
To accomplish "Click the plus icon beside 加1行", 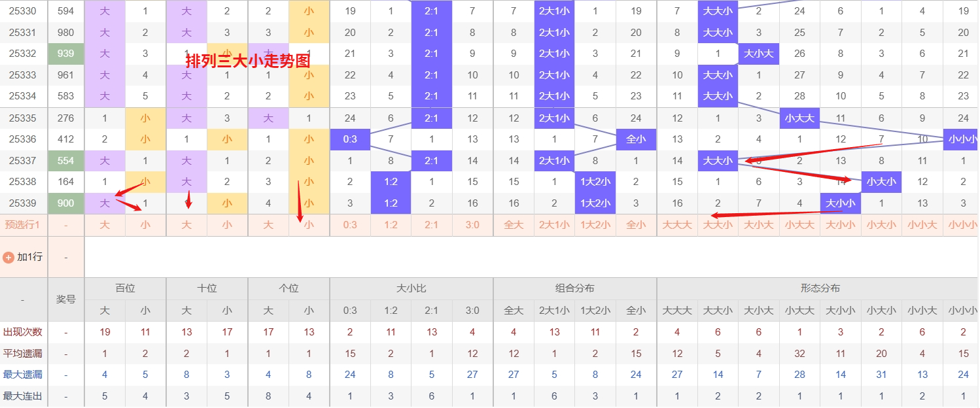I will (x=9, y=258).
